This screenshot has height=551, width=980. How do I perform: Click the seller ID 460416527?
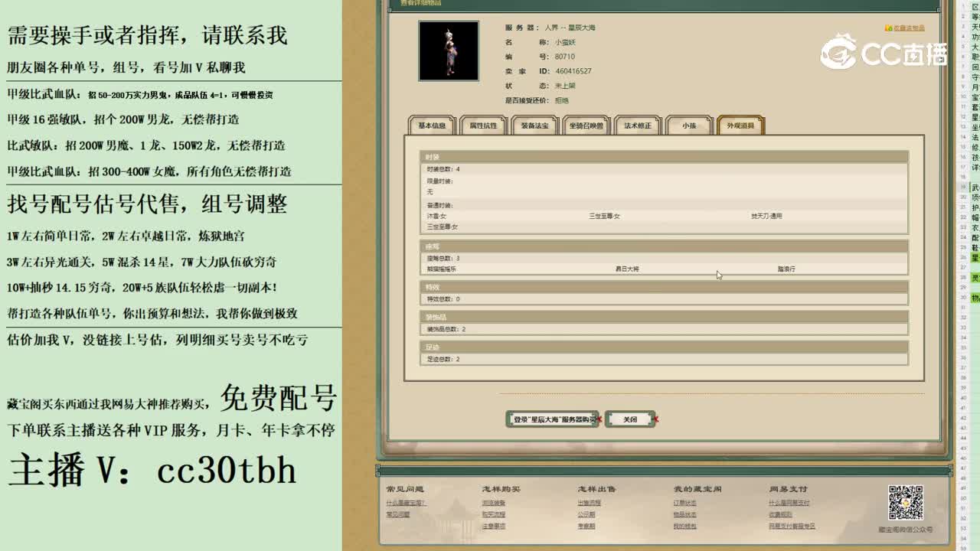[573, 71]
